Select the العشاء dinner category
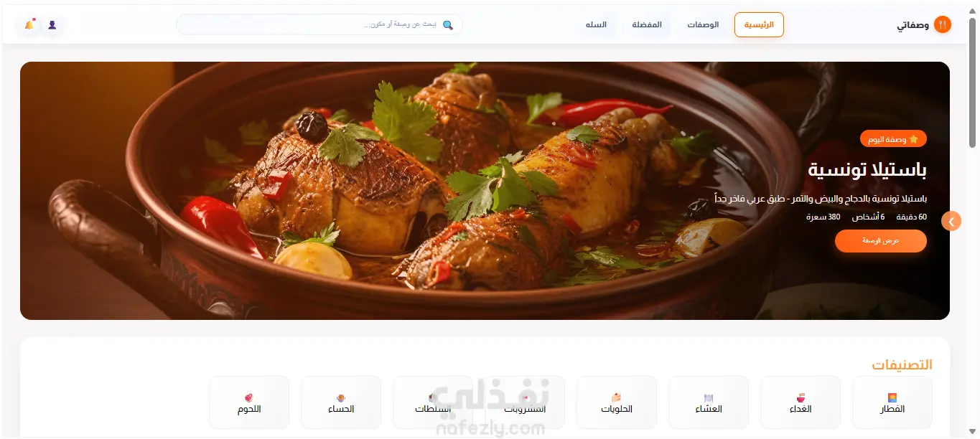980x439 pixels. click(x=709, y=402)
